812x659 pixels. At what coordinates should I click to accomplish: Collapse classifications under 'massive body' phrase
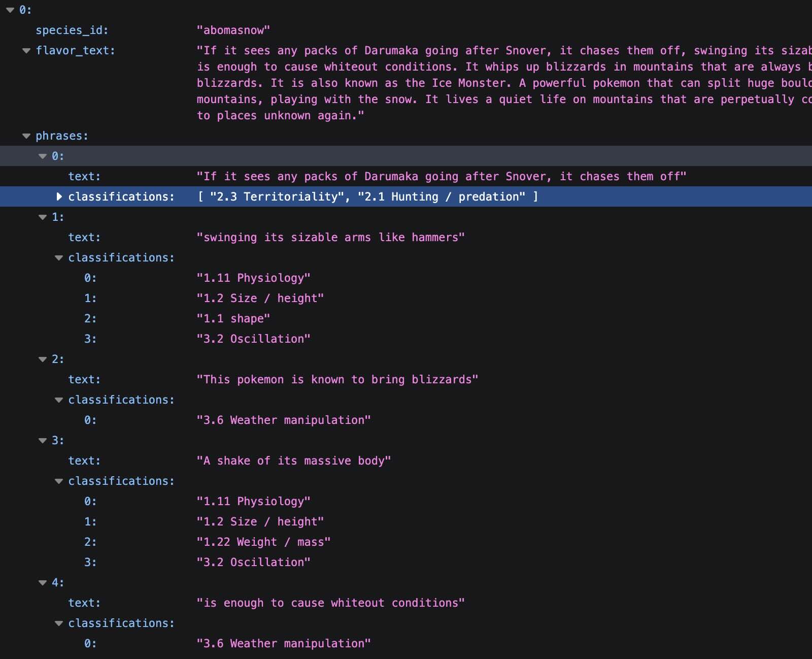point(59,481)
